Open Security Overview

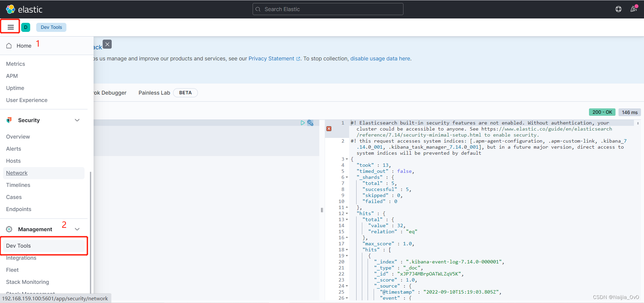point(18,137)
